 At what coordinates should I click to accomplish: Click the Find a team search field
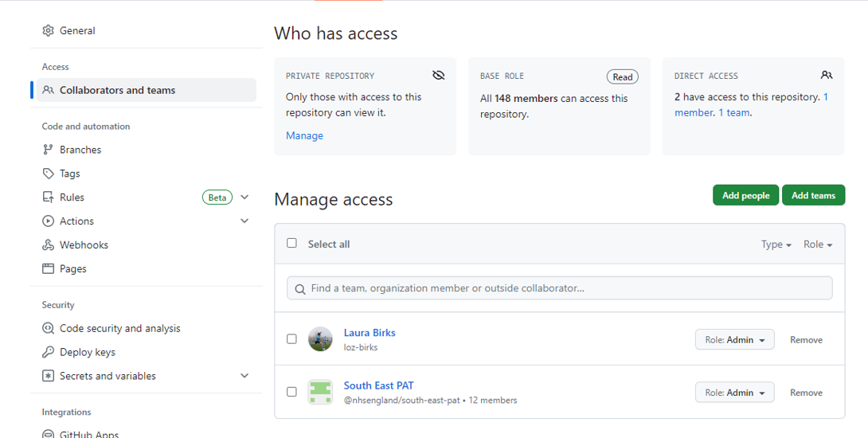[x=559, y=288]
